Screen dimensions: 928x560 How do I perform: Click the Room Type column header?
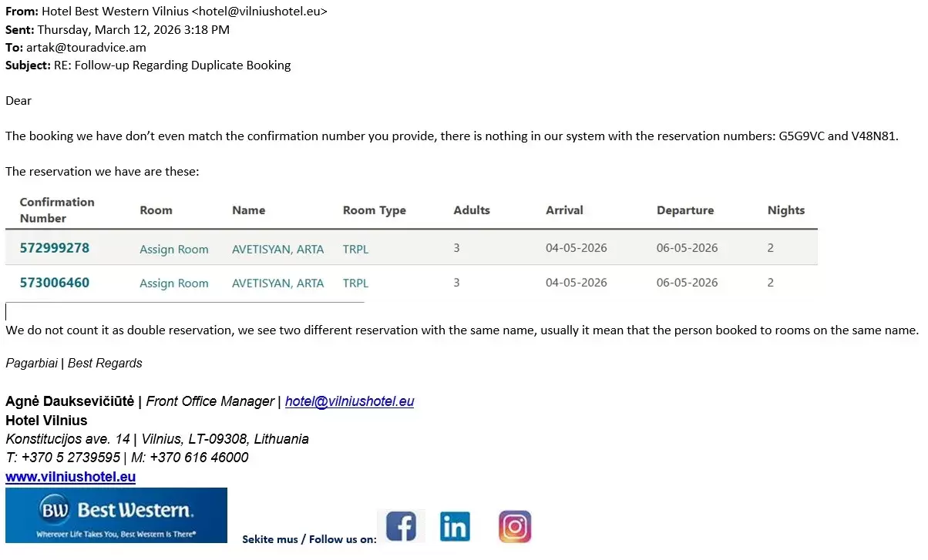pos(375,210)
